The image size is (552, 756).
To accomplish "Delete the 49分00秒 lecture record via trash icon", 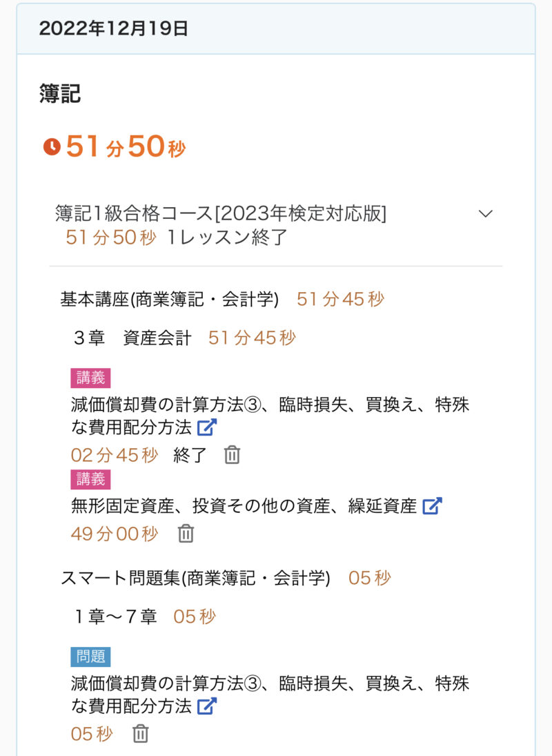I will (x=186, y=534).
